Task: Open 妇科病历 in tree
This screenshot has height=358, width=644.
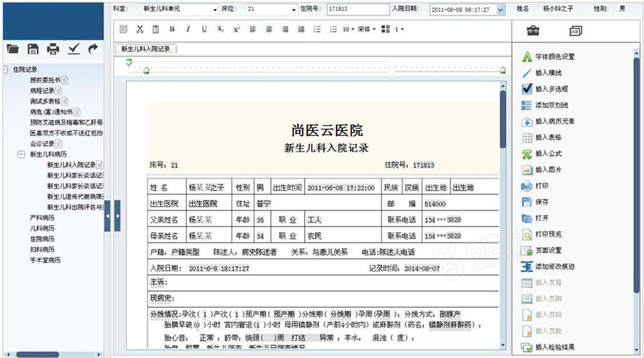Action: point(42,250)
